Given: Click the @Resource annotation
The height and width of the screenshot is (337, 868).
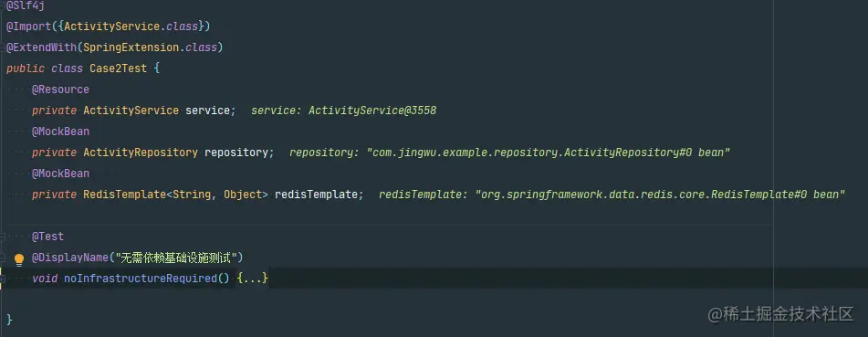Looking at the screenshot, I should click(x=60, y=90).
